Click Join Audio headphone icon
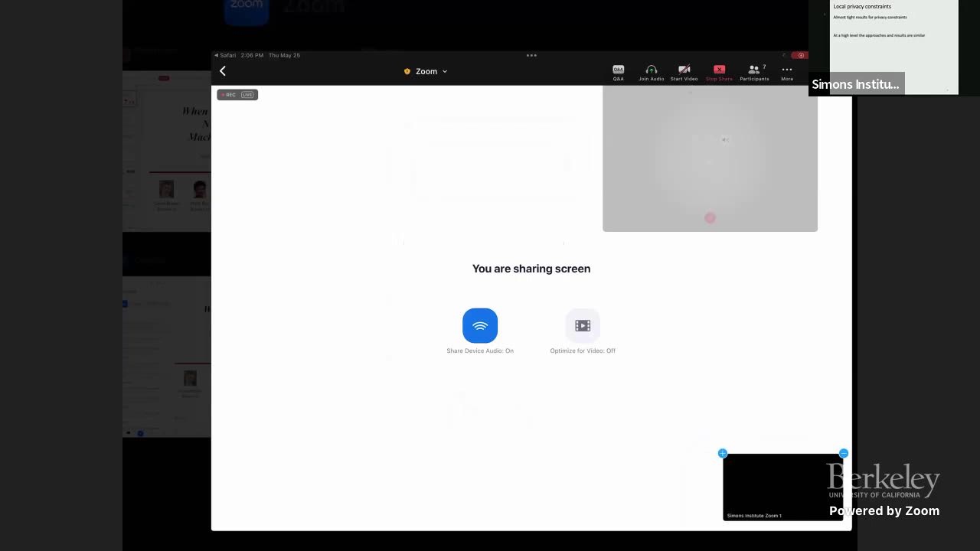 tap(651, 73)
